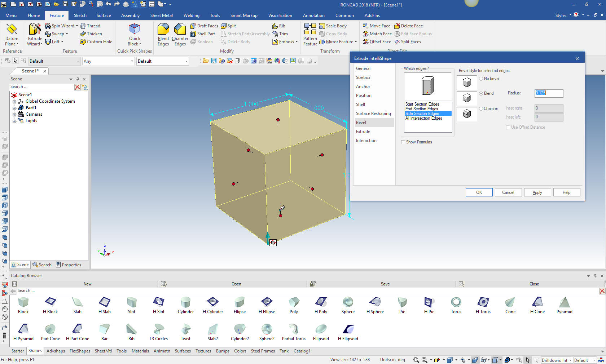This screenshot has width=606, height=364.
Task: Select the Spin Wizard tool
Action: (x=61, y=26)
